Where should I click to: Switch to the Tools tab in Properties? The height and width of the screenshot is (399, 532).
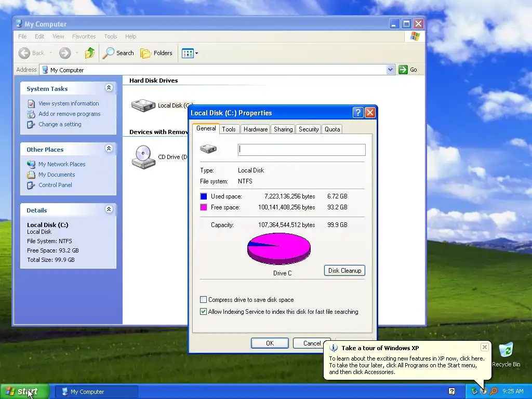tap(229, 129)
